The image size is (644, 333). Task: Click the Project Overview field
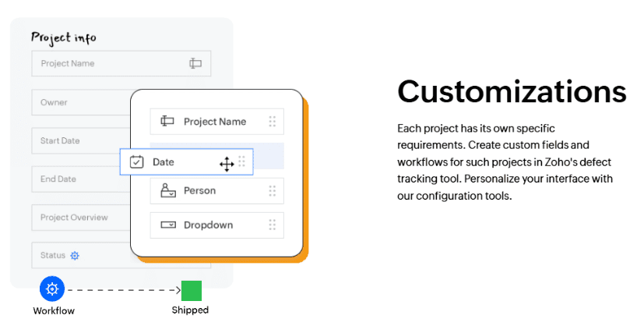click(78, 218)
